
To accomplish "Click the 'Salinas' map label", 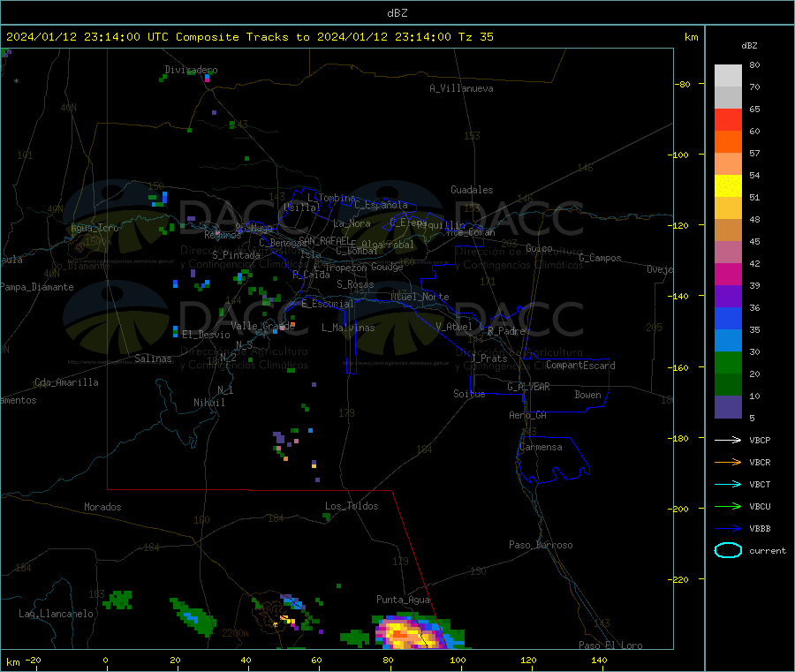I will coord(153,359).
